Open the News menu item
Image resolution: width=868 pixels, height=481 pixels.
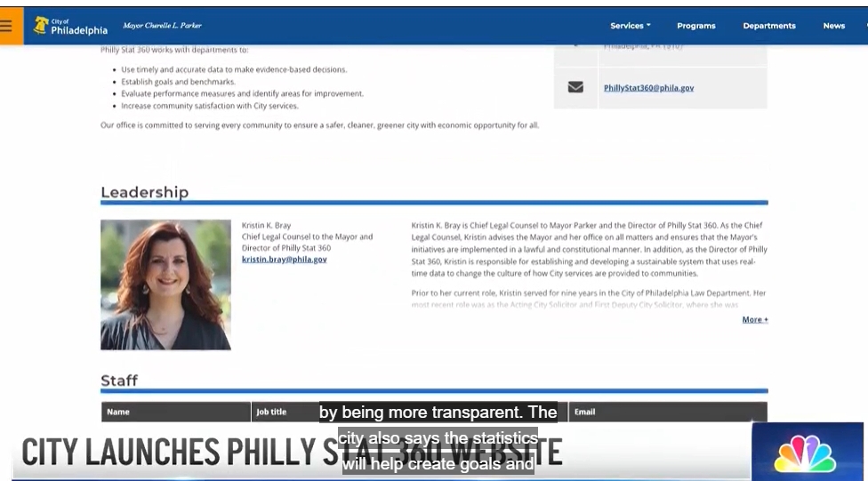[x=833, y=26]
